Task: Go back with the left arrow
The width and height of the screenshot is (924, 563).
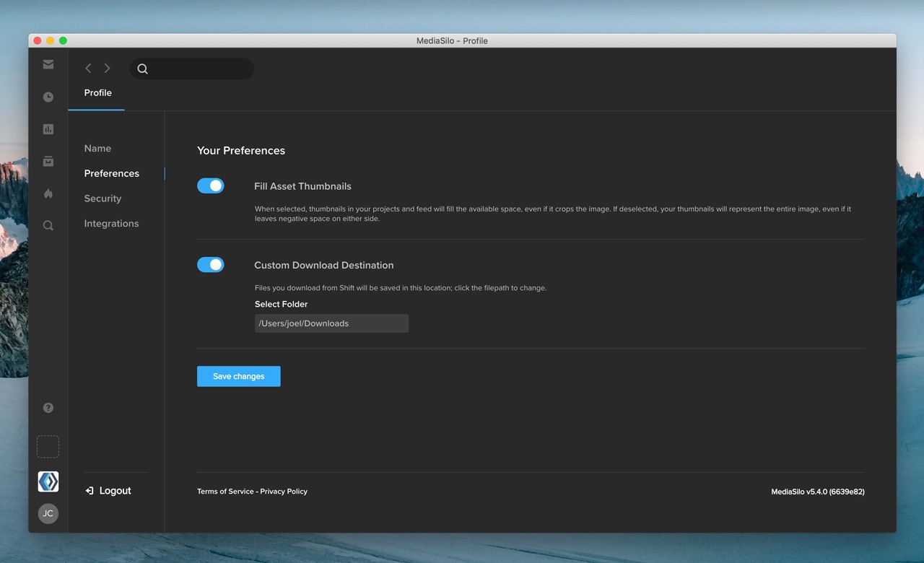Action: point(88,68)
